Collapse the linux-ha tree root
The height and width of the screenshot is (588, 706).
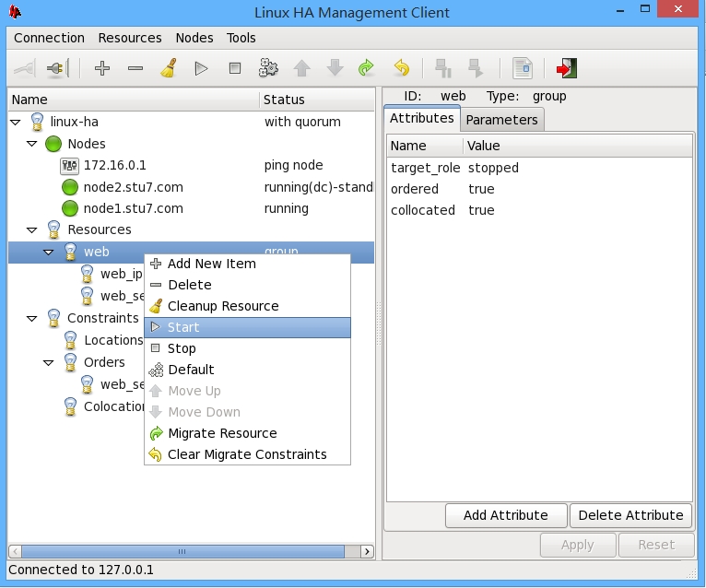point(16,123)
